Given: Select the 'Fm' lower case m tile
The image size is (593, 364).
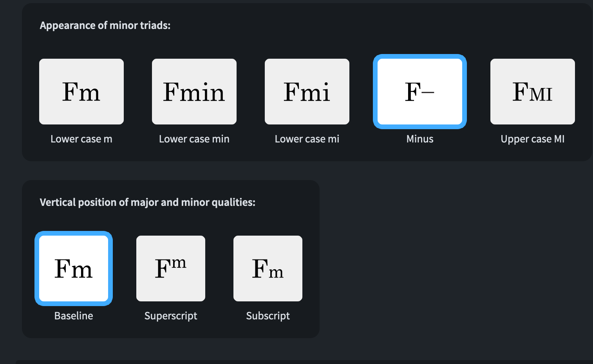Looking at the screenshot, I should (81, 92).
